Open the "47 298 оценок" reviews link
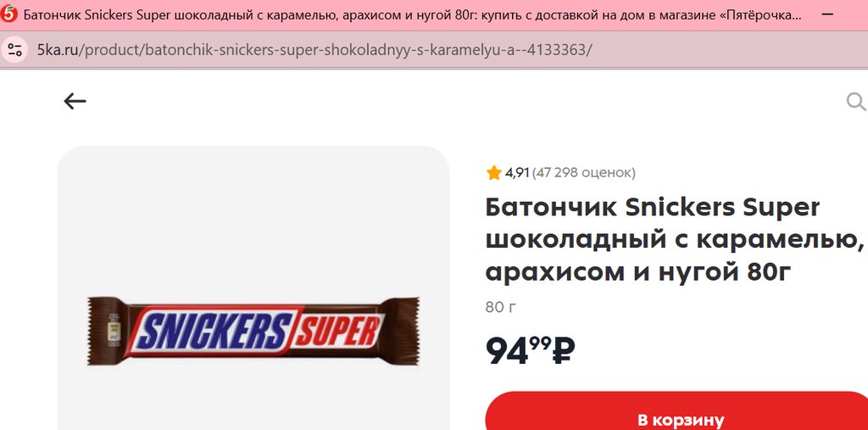Screen dimensions: 868x430 tap(583, 173)
